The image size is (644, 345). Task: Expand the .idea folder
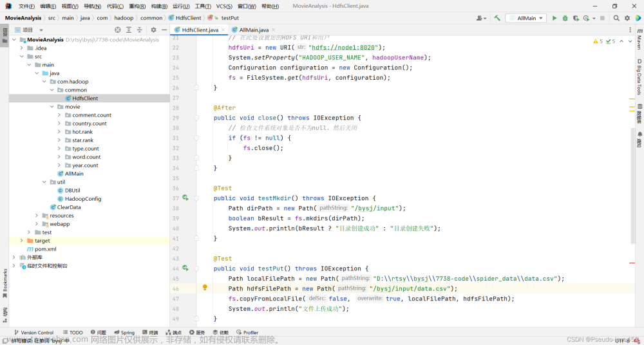coord(22,48)
